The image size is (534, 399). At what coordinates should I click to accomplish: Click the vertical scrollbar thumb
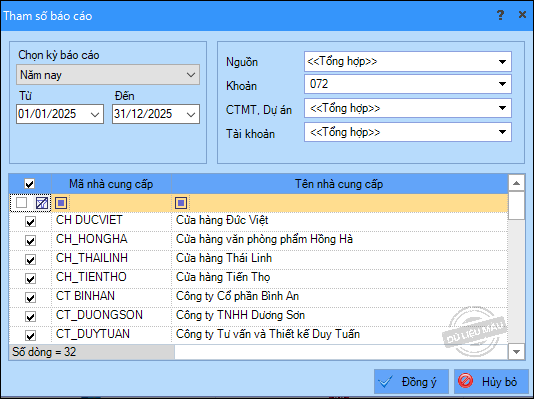[516, 206]
